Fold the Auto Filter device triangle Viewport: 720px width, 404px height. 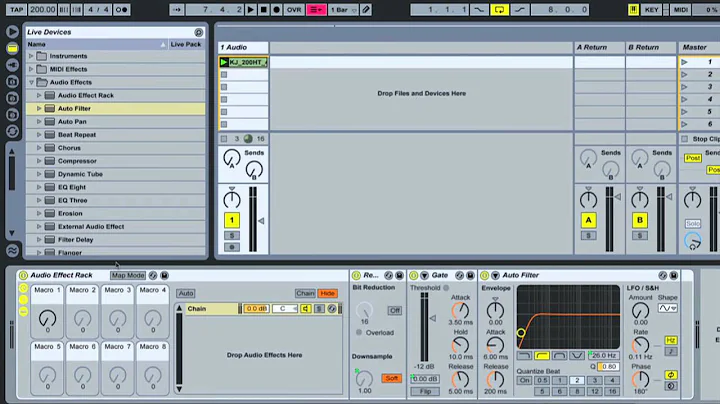click(x=495, y=275)
